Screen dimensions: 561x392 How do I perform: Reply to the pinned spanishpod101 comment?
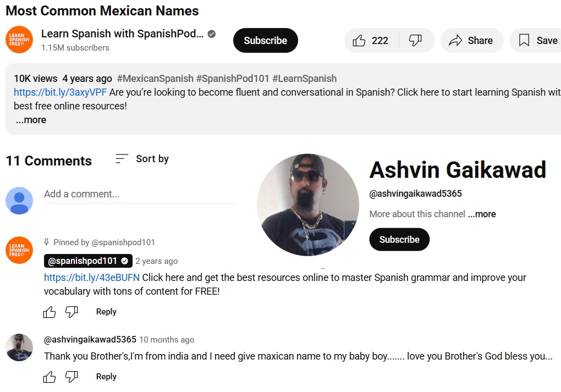(x=106, y=312)
